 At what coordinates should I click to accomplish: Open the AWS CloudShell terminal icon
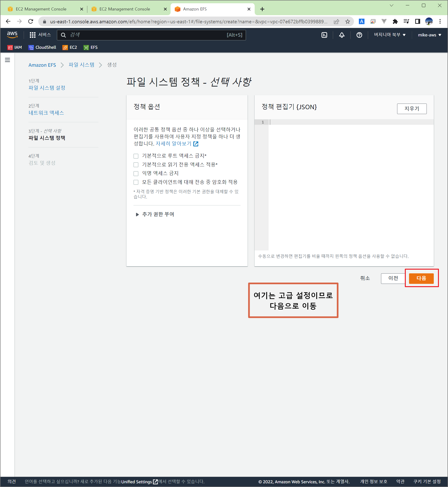[x=324, y=35]
